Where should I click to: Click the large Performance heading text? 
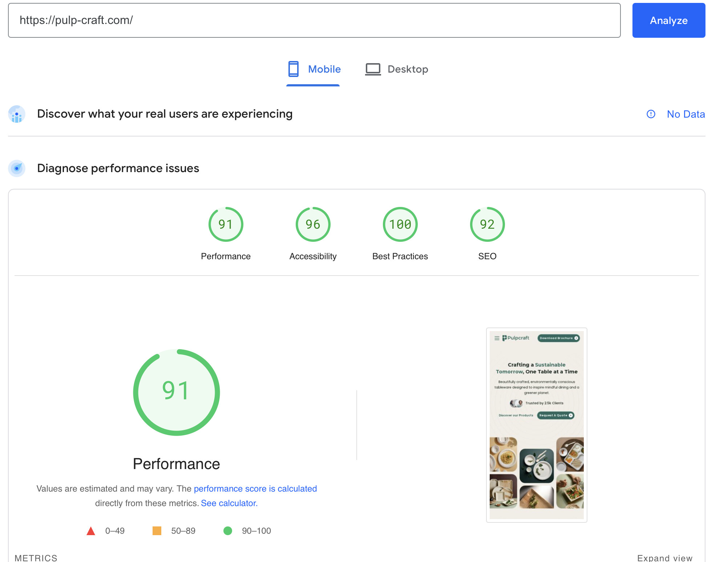pyautogui.click(x=176, y=464)
